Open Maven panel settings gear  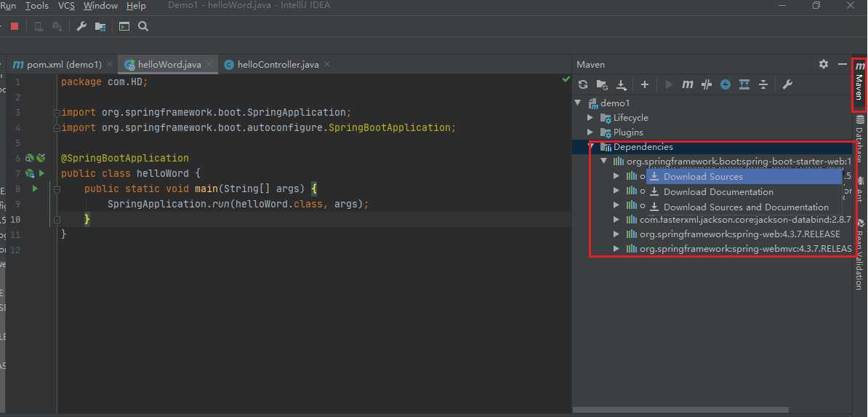[x=824, y=64]
